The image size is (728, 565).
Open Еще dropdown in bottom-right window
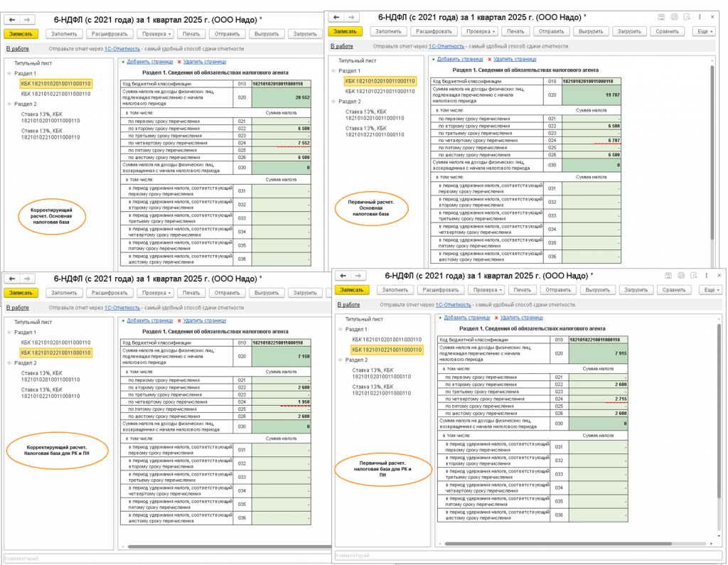(x=711, y=290)
